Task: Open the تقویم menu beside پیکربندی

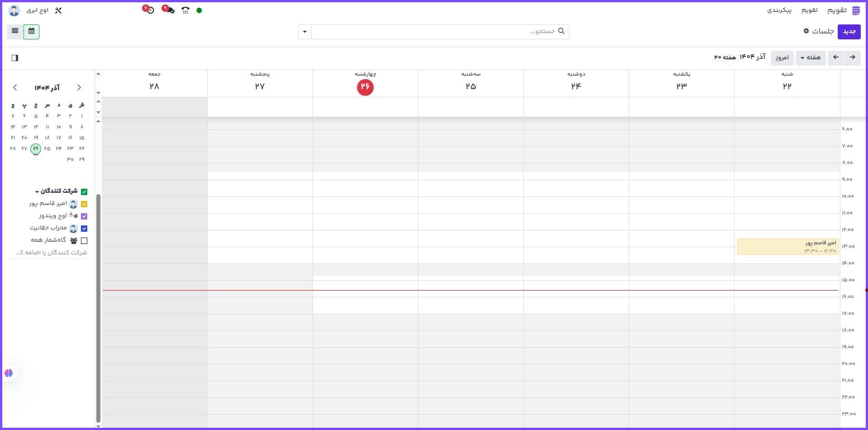Action: (x=809, y=10)
